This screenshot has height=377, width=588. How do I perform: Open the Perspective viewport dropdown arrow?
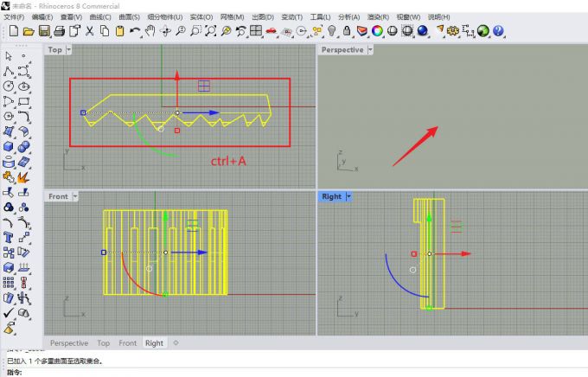click(x=370, y=50)
